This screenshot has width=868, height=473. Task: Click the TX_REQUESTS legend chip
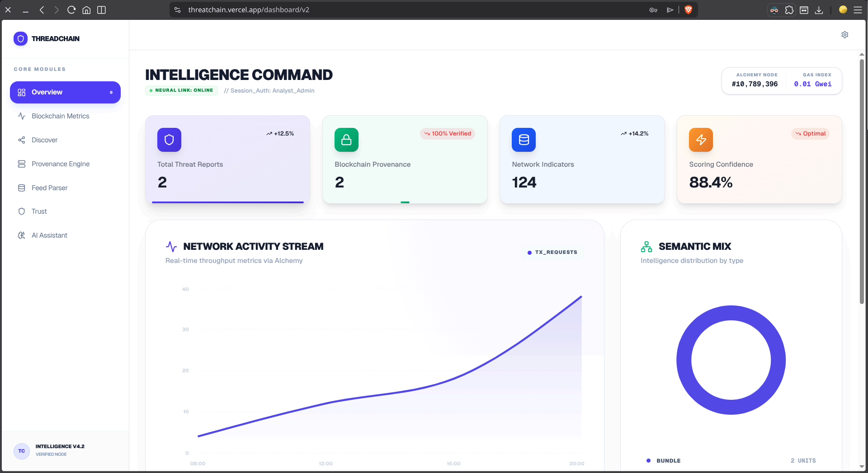coord(552,253)
